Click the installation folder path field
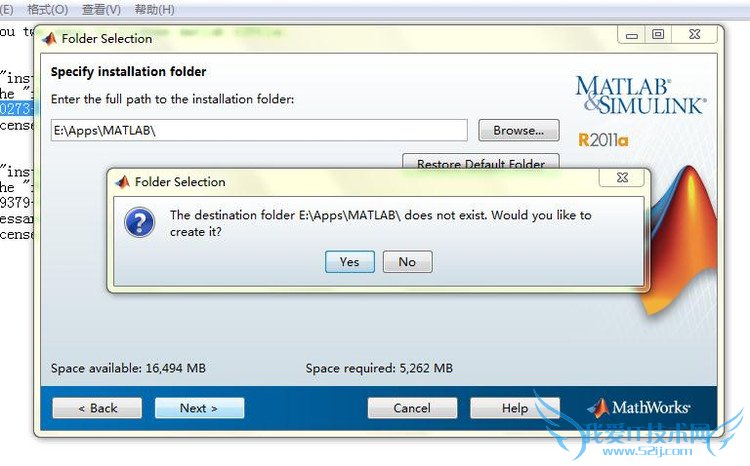750x466 pixels. tap(259, 130)
